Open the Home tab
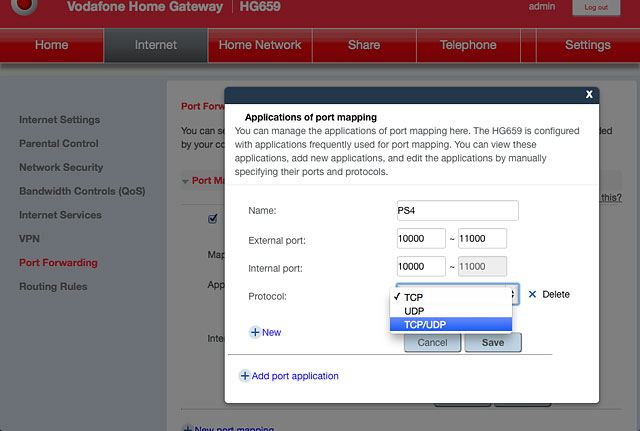 52,45
